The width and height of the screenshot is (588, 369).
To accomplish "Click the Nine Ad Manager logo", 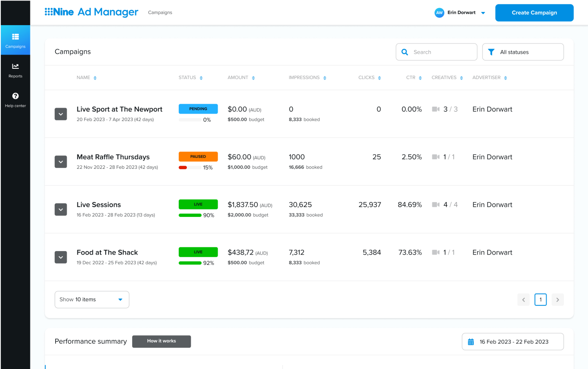I will (x=91, y=12).
